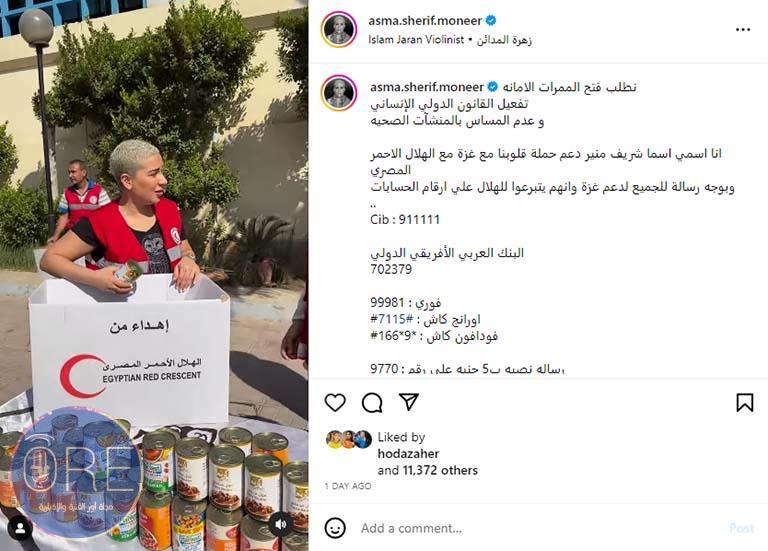Click the Add a comment field

click(x=539, y=528)
